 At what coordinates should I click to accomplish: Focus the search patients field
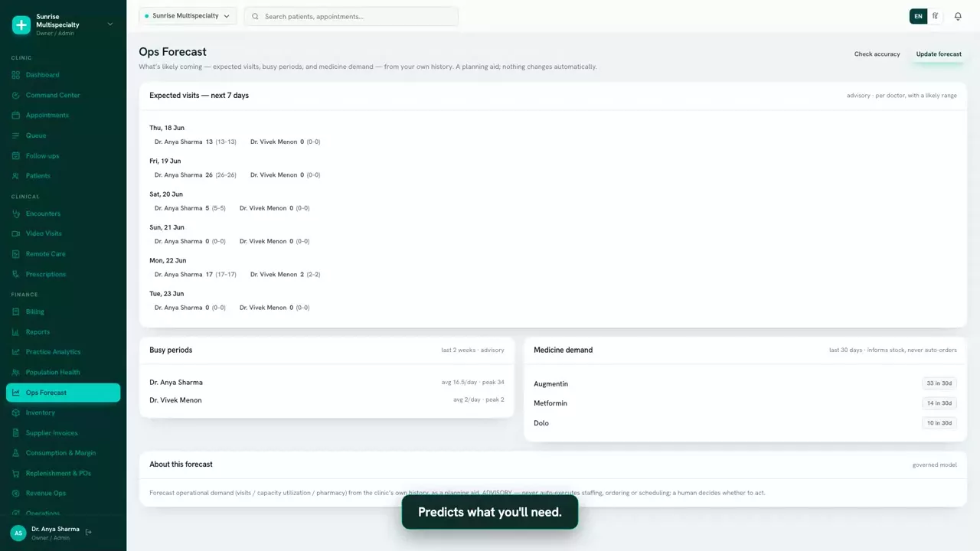click(x=351, y=16)
